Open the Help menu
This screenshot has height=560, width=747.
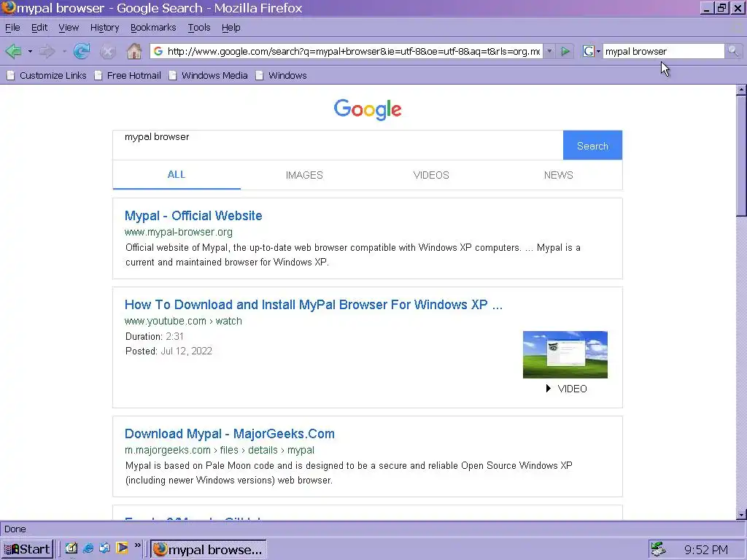(231, 28)
